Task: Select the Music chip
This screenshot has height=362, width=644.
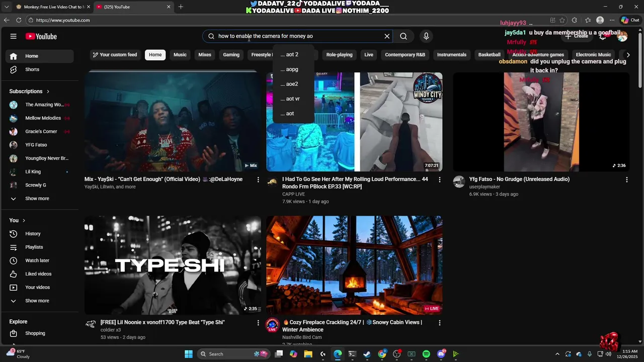Action: (x=180, y=55)
